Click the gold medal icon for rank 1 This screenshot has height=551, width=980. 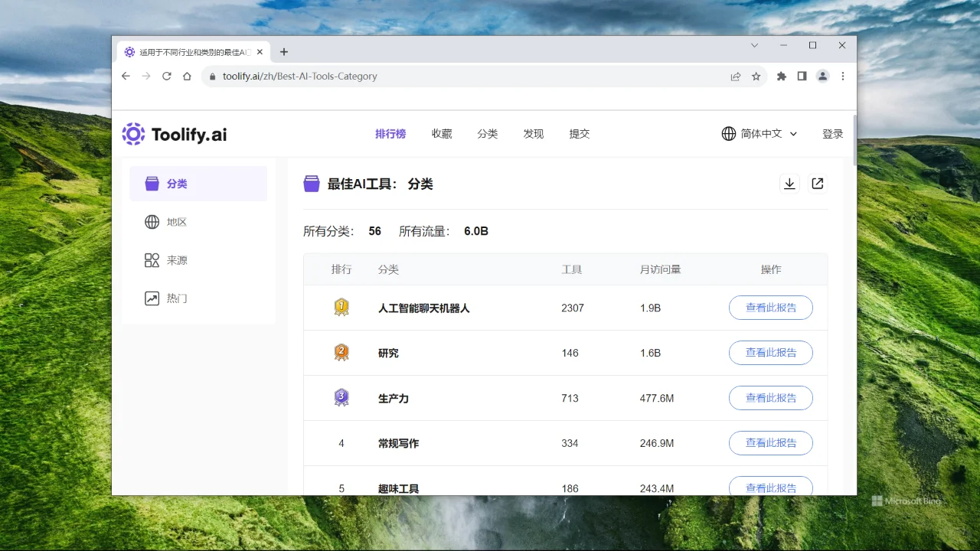point(341,307)
